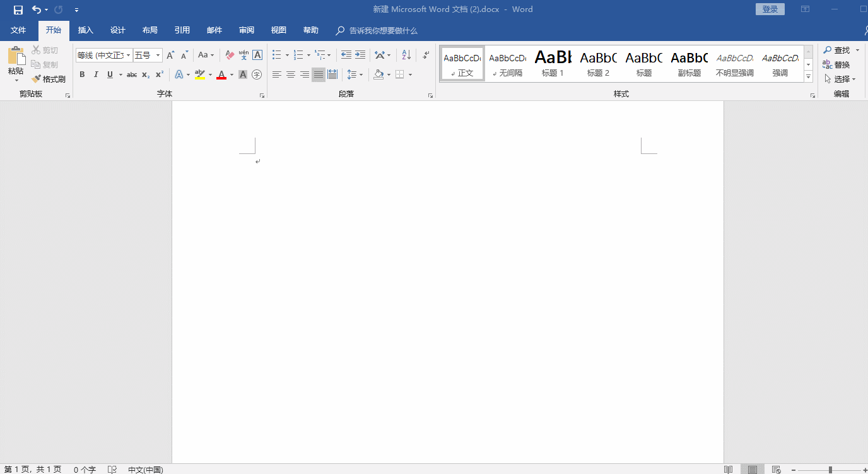868x474 pixels.
Task: Click the 替换 (Replace) button
Action: click(x=836, y=65)
